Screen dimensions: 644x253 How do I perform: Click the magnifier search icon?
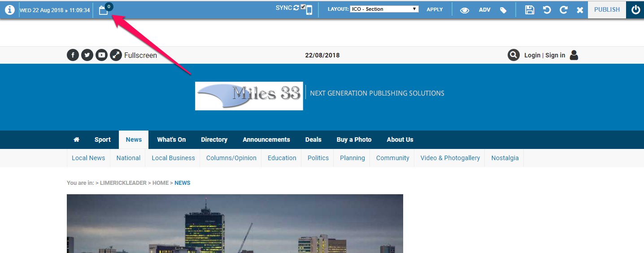513,55
